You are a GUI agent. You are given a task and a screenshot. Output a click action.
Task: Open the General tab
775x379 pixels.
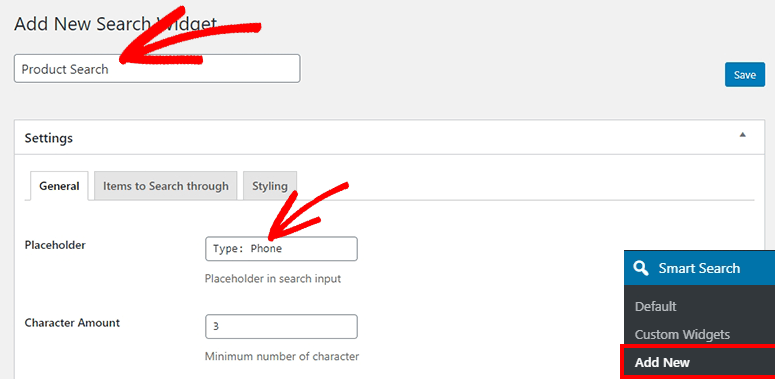(59, 186)
